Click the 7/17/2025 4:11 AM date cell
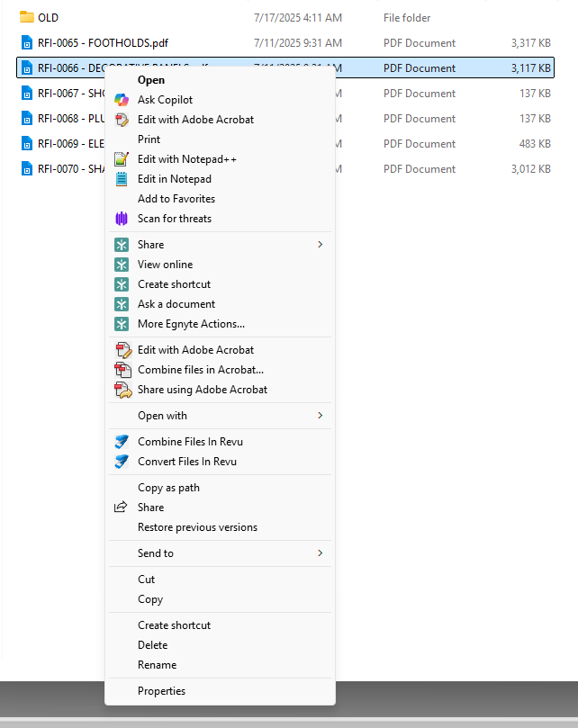This screenshot has height=728, width=578. [298, 18]
